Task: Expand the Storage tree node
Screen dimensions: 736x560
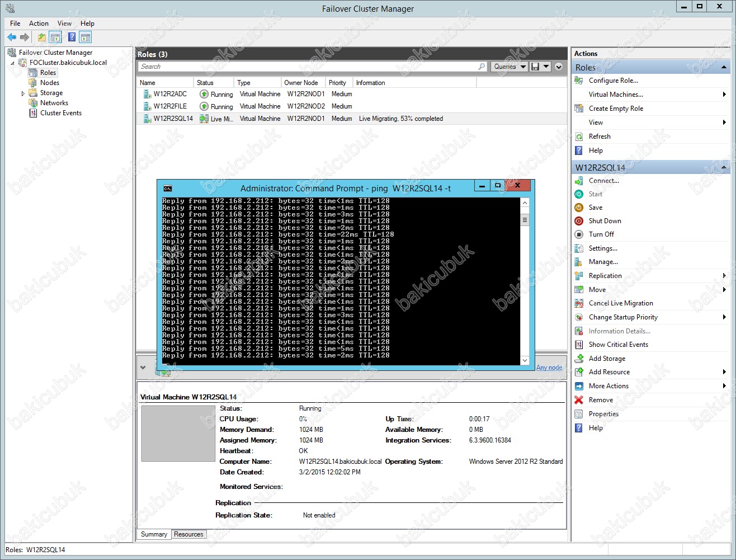Action: [23, 93]
